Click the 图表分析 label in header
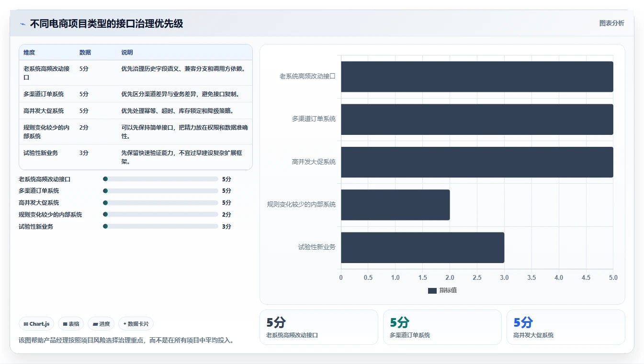 pos(611,23)
